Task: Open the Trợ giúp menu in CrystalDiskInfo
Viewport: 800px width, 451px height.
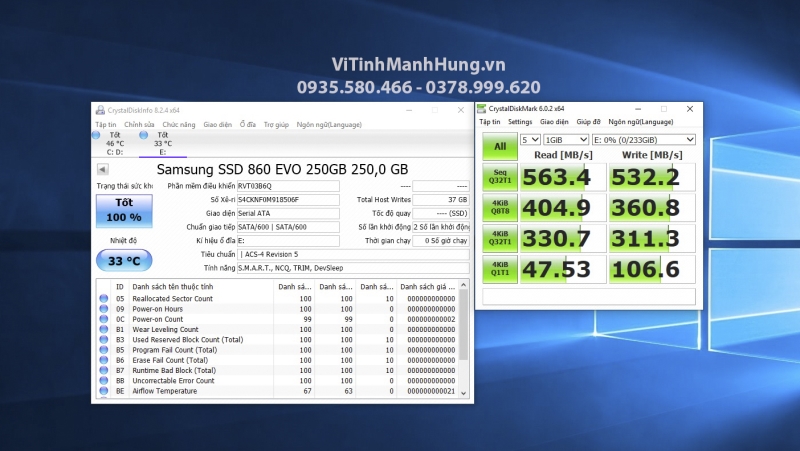Action: coord(276,124)
